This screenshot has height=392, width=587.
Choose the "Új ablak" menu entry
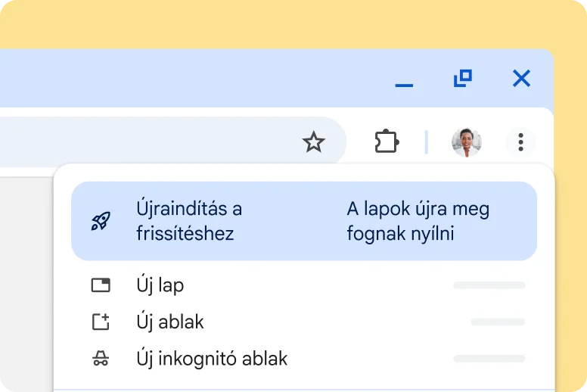click(170, 322)
